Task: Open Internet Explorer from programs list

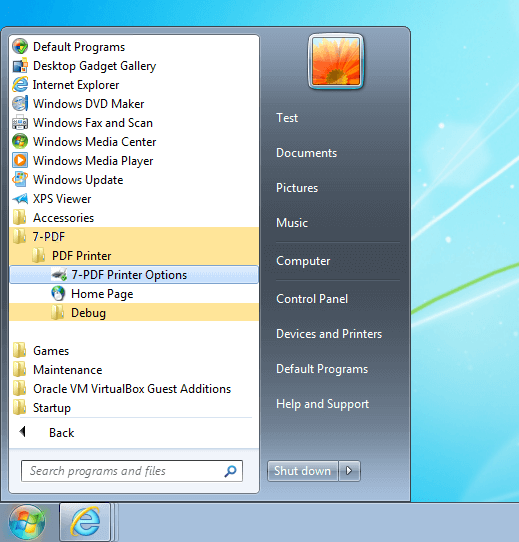Action: click(75, 85)
